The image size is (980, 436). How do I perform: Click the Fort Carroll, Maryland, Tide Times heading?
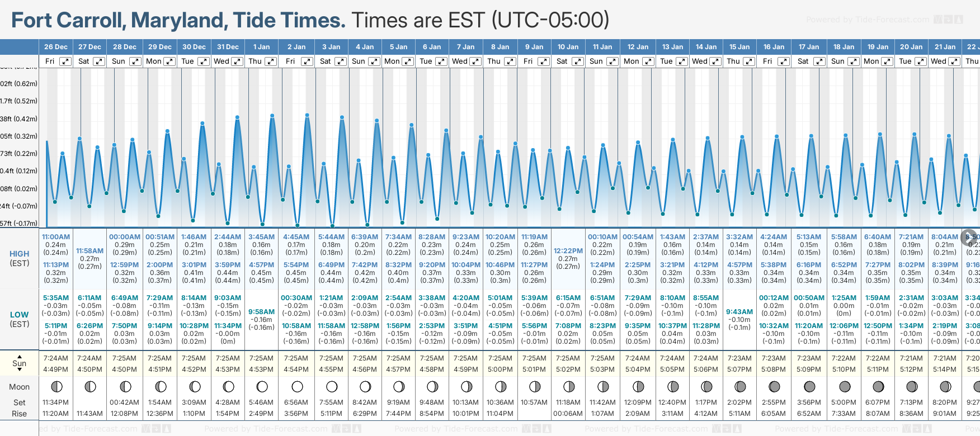tap(178, 21)
